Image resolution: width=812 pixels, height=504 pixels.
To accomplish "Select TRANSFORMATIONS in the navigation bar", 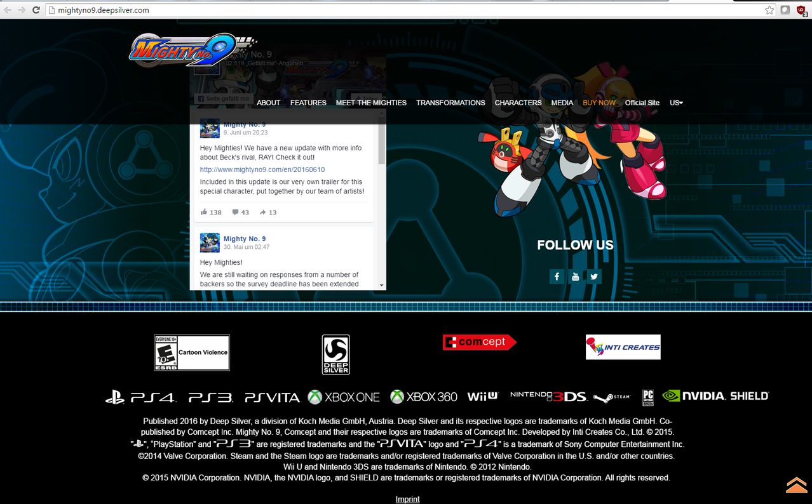I will pos(450,103).
